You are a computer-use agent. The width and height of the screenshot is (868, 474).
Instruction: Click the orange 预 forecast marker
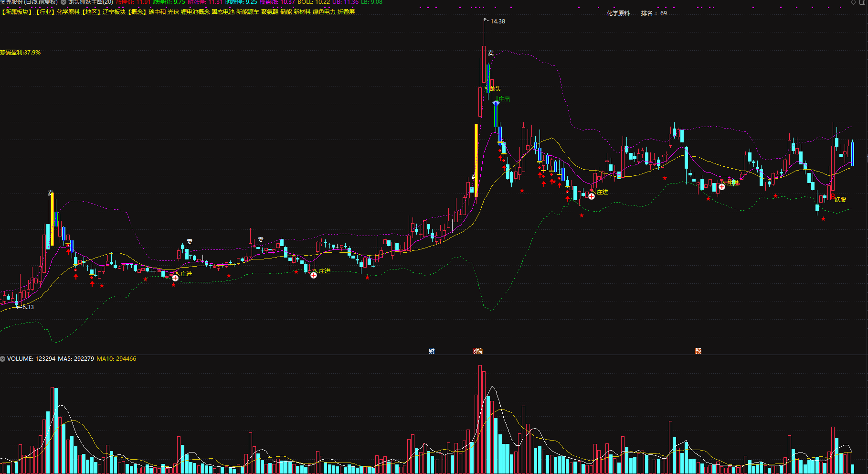point(698,351)
